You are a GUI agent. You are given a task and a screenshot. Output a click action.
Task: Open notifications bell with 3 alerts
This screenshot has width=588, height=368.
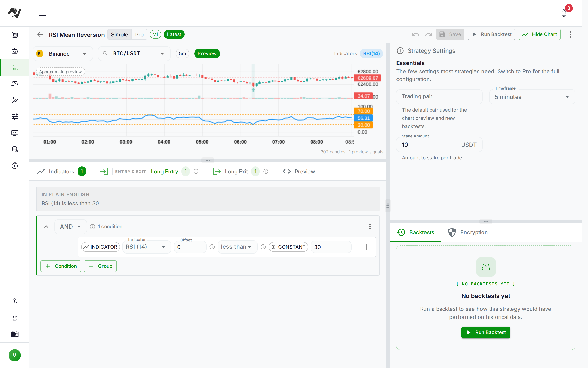[x=564, y=13]
